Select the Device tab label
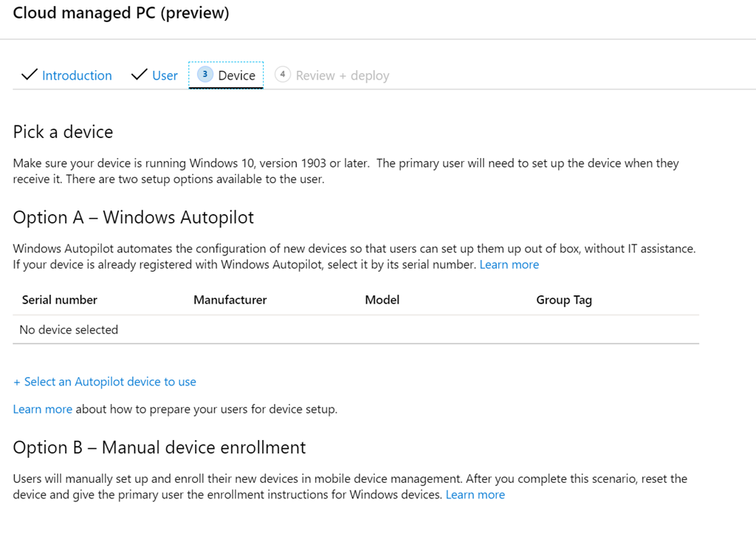The height and width of the screenshot is (542, 756). pos(236,75)
